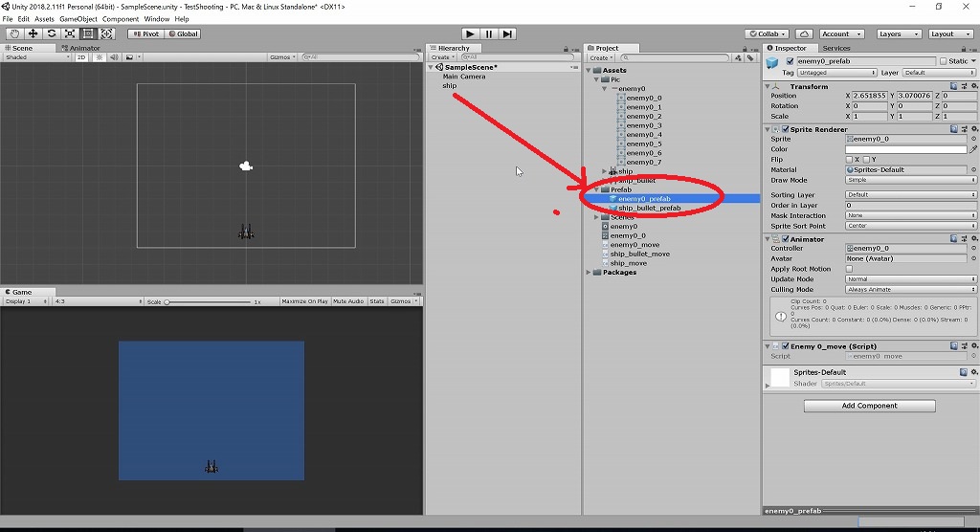Click the Play button

[470, 33]
